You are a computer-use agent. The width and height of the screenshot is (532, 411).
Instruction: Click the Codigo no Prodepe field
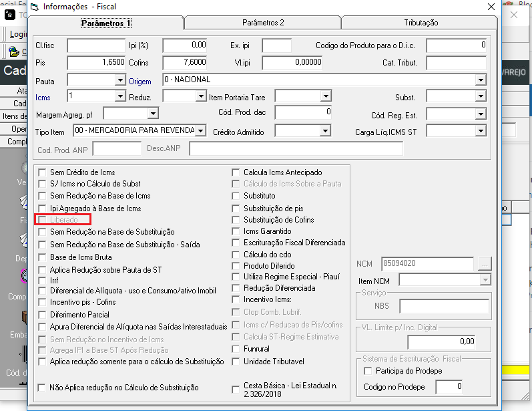pyautogui.click(x=449, y=387)
